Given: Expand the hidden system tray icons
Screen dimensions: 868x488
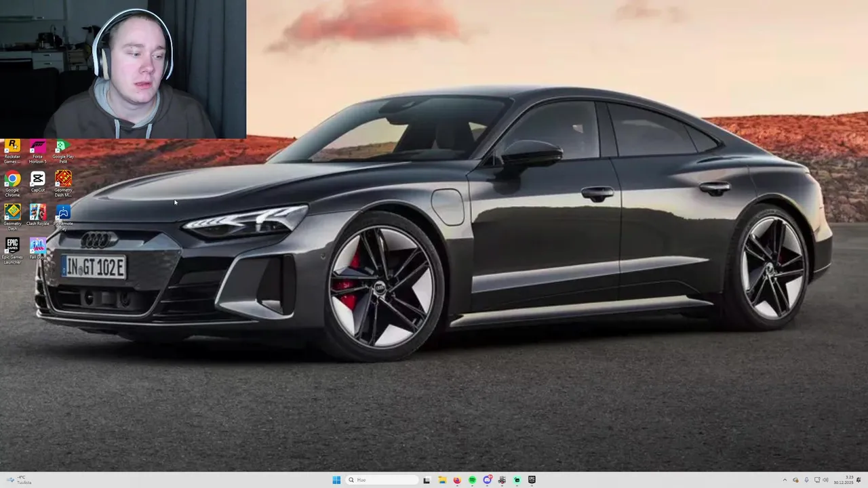Looking at the screenshot, I should coord(785,480).
